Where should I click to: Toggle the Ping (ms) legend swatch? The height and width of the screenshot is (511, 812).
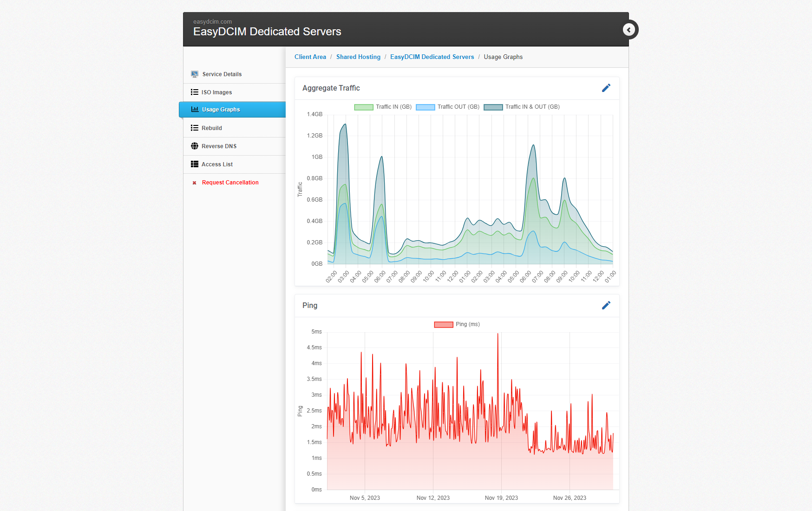pos(444,324)
